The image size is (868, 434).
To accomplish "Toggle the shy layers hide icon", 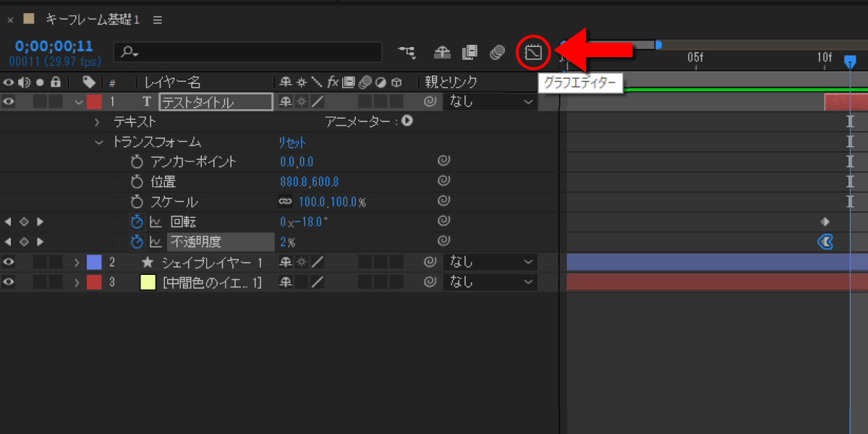I will click(441, 52).
